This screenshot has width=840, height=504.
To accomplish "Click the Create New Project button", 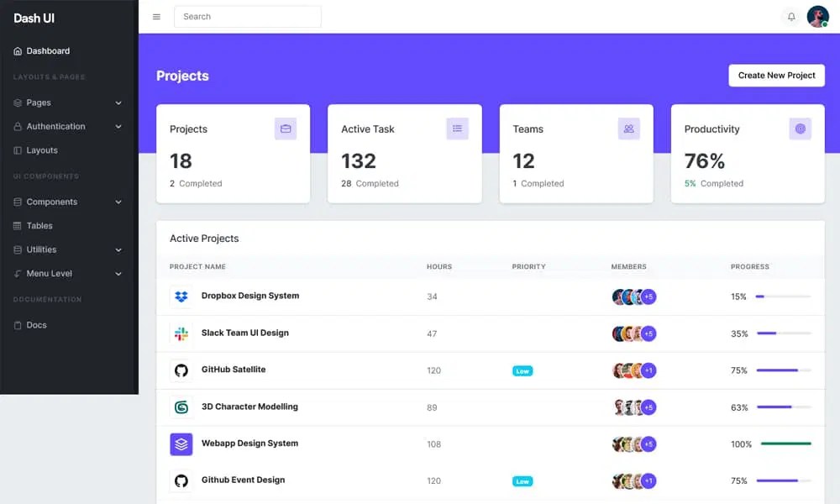I will coord(776,75).
